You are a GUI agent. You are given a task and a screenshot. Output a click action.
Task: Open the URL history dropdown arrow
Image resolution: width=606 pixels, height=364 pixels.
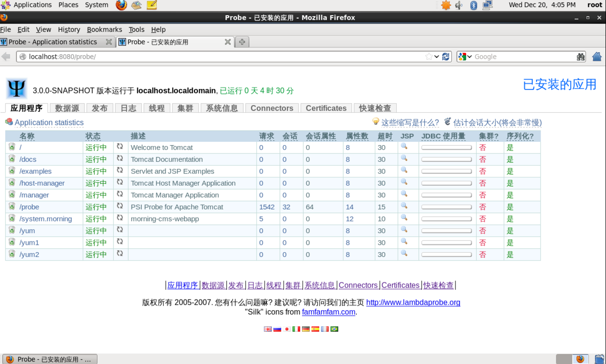(437, 57)
